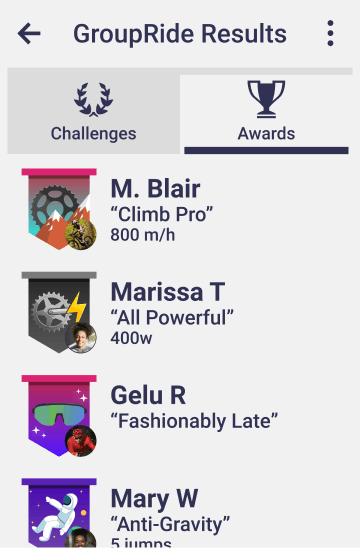Open the Anti-Gravity astronaut badge
This screenshot has height=548, width=360.
click(x=59, y=513)
